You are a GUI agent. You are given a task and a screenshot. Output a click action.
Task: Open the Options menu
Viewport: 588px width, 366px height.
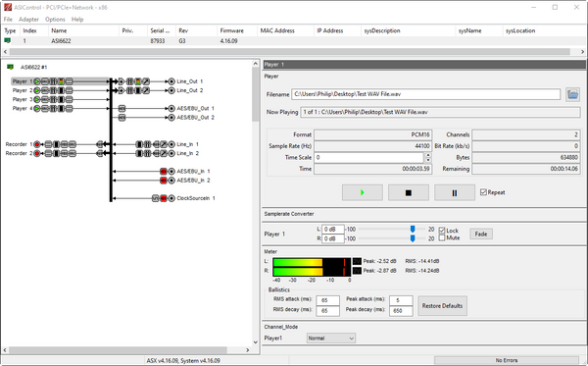click(55, 20)
